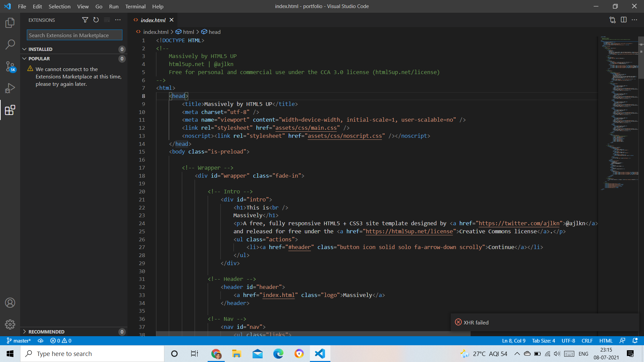
Task: Split the editor to the right
Action: point(624,20)
